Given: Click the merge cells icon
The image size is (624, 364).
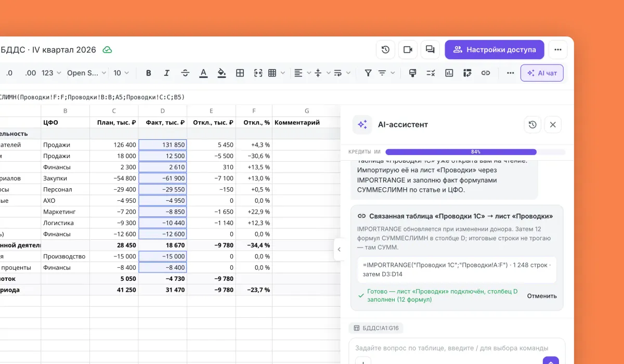Looking at the screenshot, I should point(258,73).
